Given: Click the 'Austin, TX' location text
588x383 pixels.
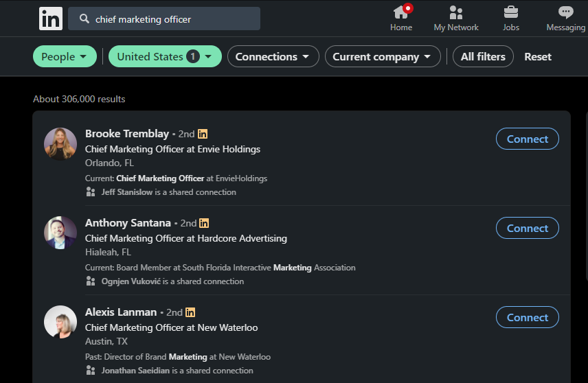Looking at the screenshot, I should tap(106, 341).
